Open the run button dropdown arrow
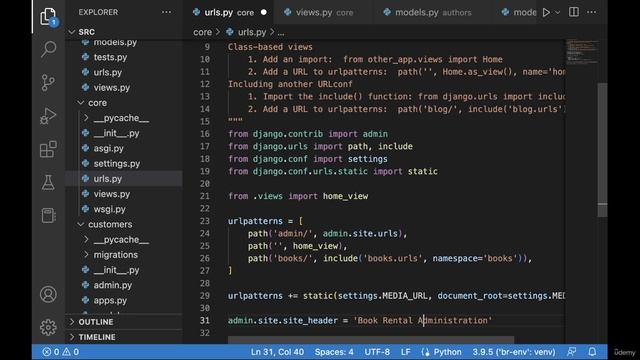The width and height of the screenshot is (640, 360). click(558, 12)
